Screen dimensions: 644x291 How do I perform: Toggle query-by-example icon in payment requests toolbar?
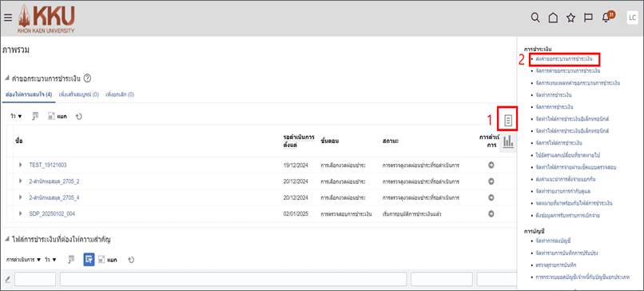[x=36, y=116]
